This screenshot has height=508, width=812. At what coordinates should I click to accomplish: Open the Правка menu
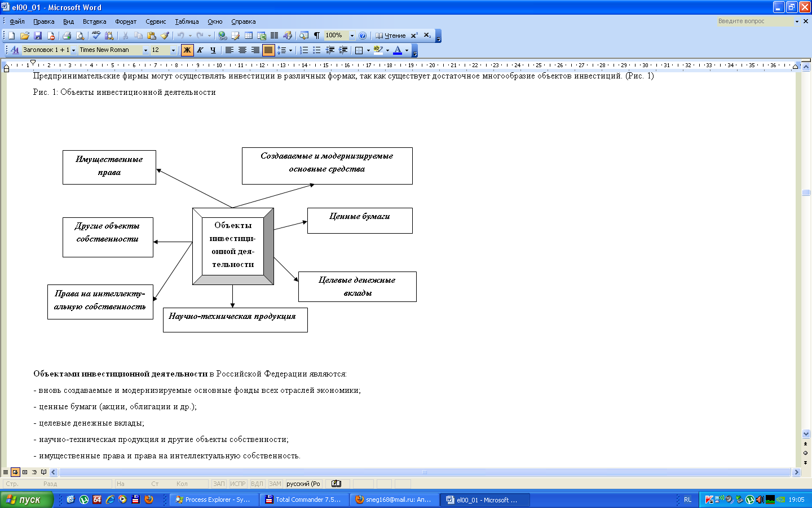point(44,21)
